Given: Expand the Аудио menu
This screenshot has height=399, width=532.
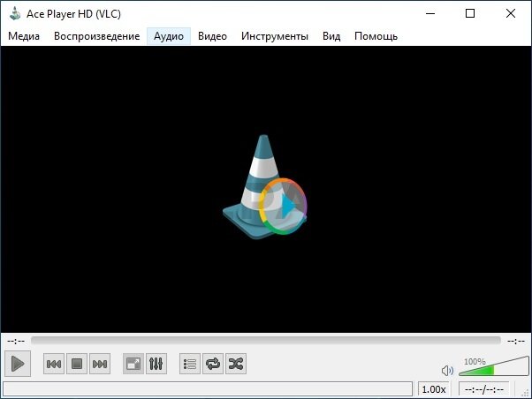Looking at the screenshot, I should pos(169,36).
